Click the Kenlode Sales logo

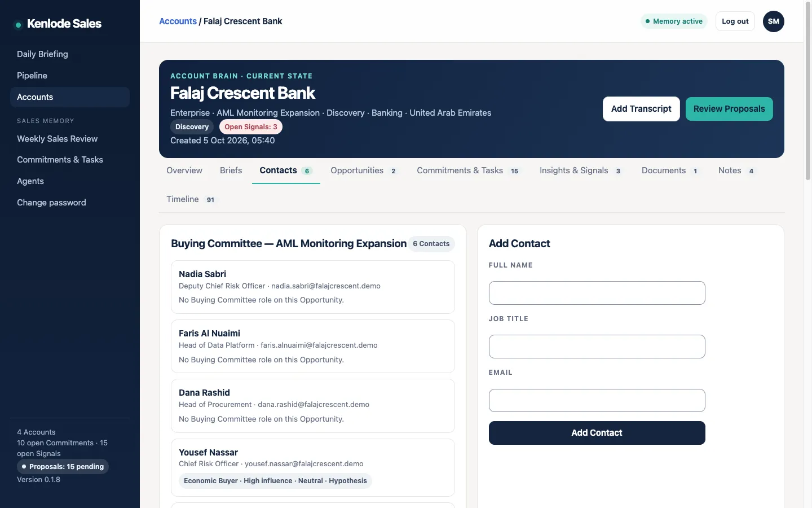pyautogui.click(x=59, y=24)
